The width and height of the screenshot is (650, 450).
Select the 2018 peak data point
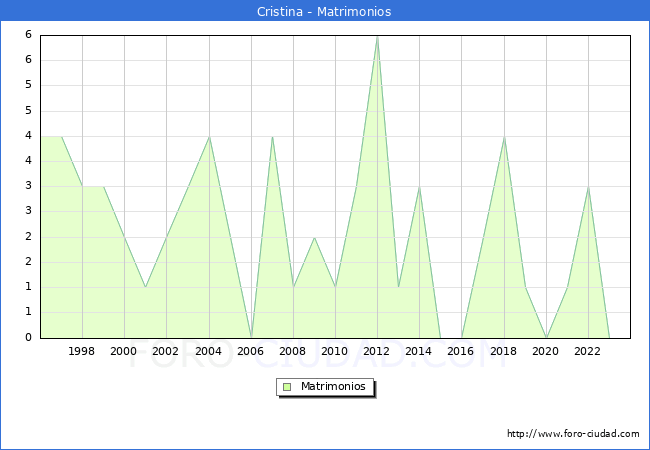(x=504, y=137)
